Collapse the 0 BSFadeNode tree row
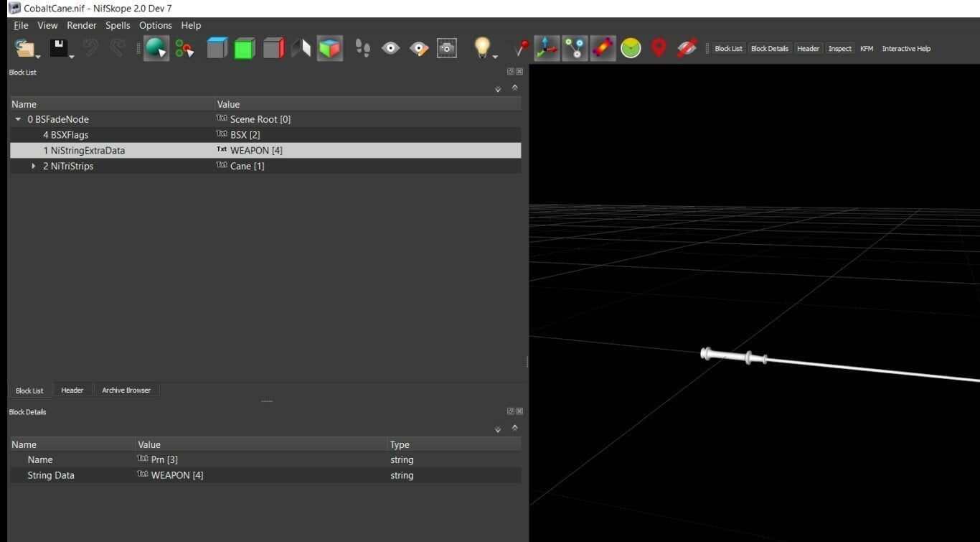 tap(18, 119)
